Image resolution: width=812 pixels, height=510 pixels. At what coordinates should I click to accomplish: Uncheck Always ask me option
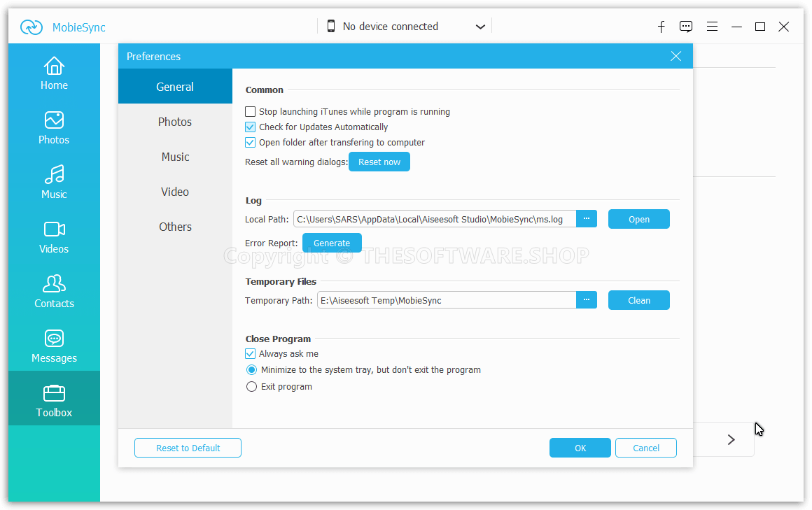point(250,353)
